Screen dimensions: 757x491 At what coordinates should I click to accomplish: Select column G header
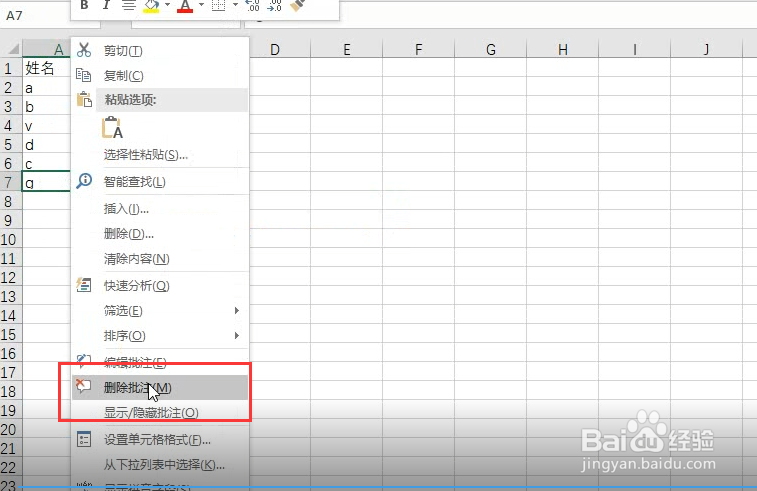click(x=491, y=49)
